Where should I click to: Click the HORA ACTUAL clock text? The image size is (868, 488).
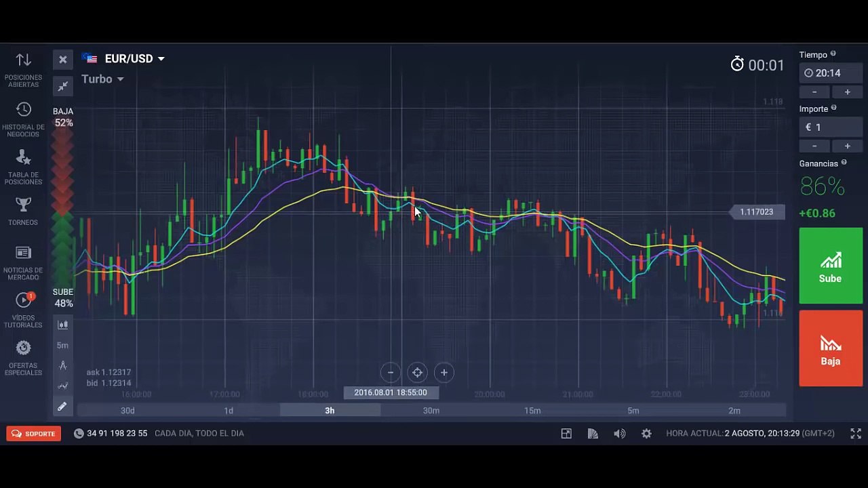[x=750, y=434]
